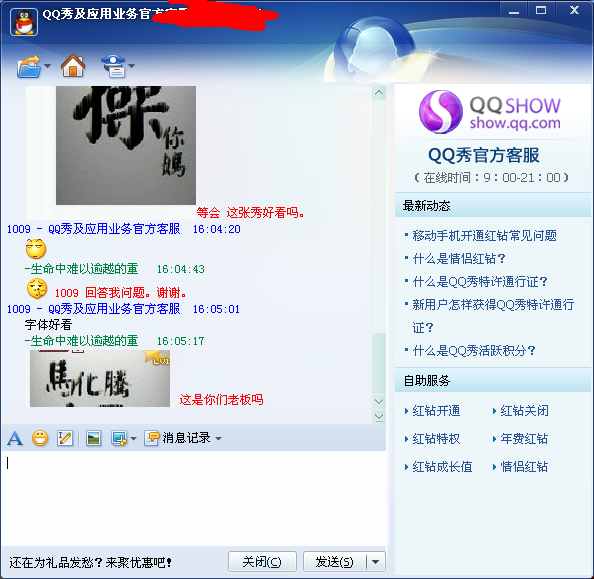Click the QQ秀官方客服 heading
Image resolution: width=594 pixels, height=579 pixels.
pos(484,155)
